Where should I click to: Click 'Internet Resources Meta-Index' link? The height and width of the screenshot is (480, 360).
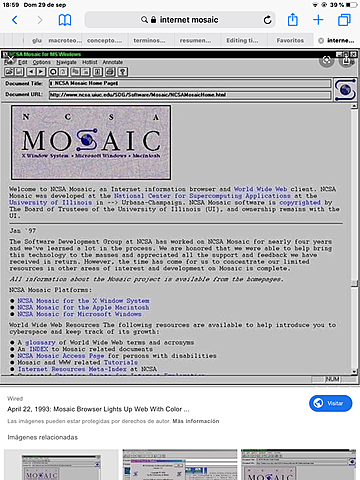click(x=72, y=369)
